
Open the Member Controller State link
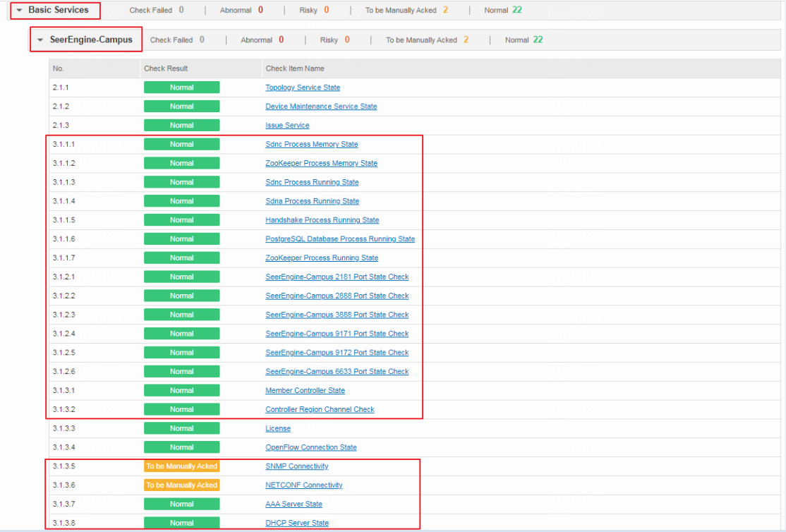coord(306,391)
